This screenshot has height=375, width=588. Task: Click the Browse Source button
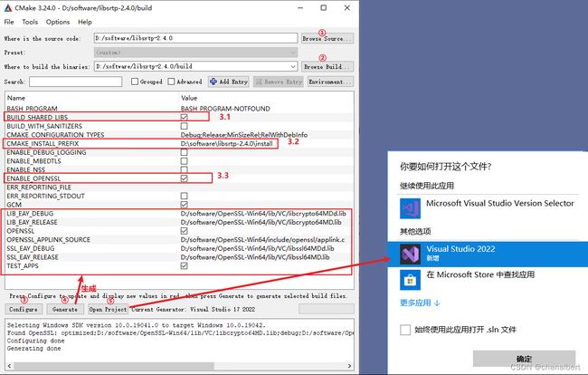[x=327, y=38]
